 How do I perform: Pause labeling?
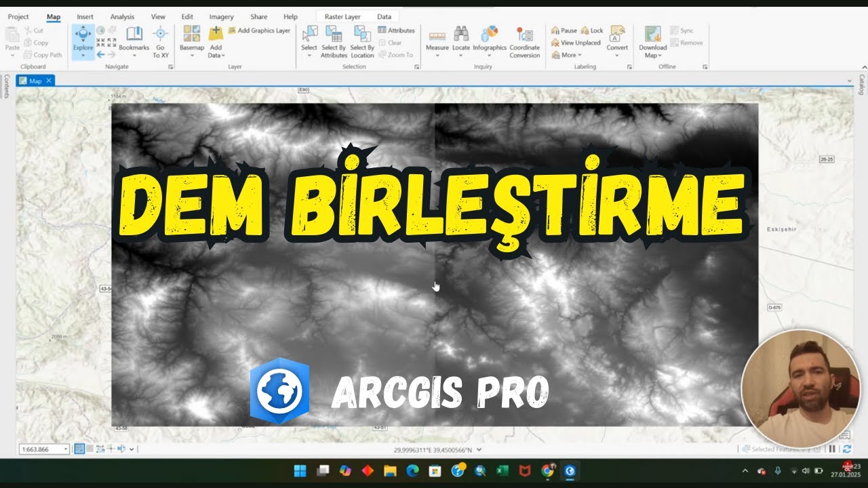[564, 30]
